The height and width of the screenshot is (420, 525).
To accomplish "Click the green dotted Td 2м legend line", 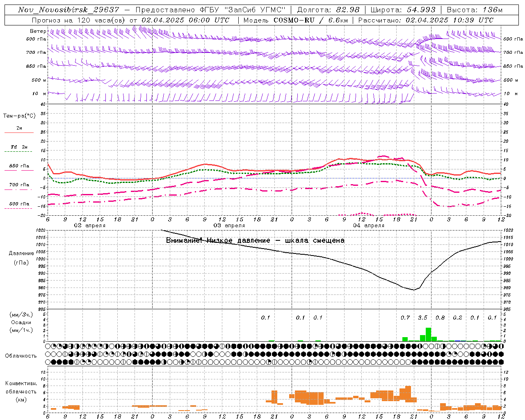I will click(19, 152).
